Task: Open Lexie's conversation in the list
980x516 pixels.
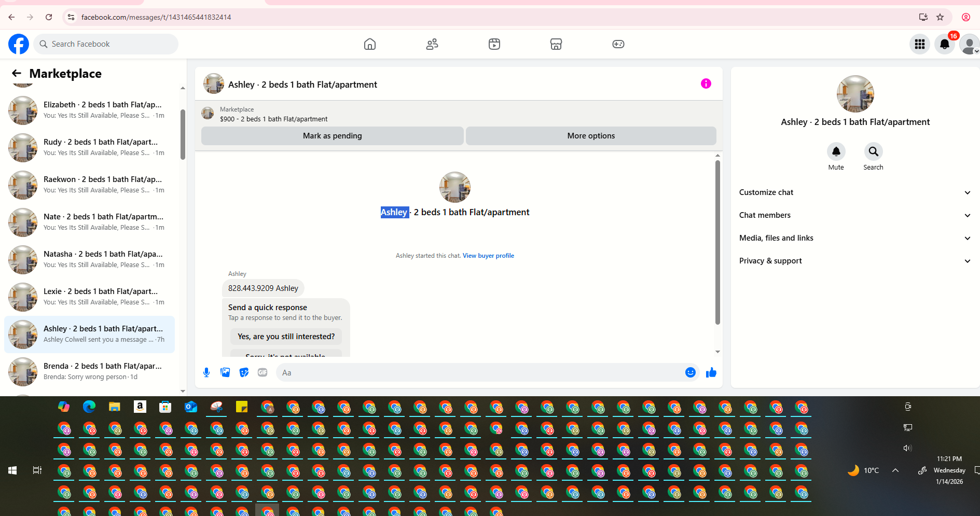Action: (90, 297)
